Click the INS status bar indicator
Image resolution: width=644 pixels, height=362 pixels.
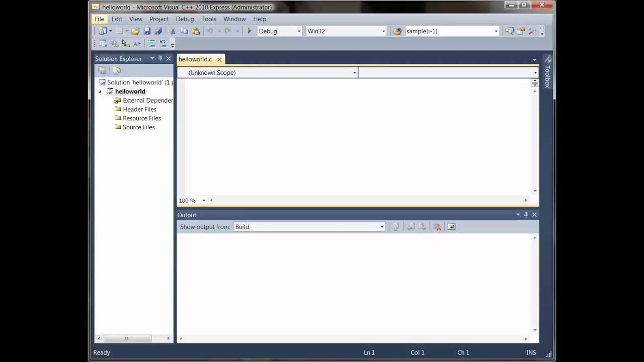531,353
